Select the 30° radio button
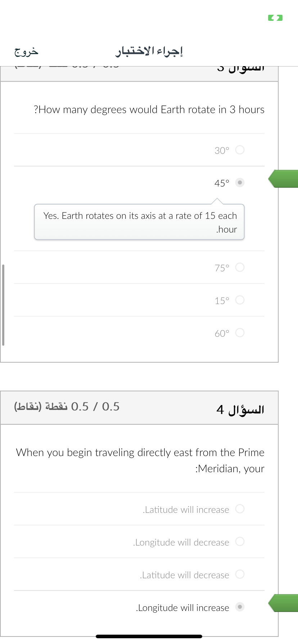The image size is (298, 644). [x=240, y=150]
